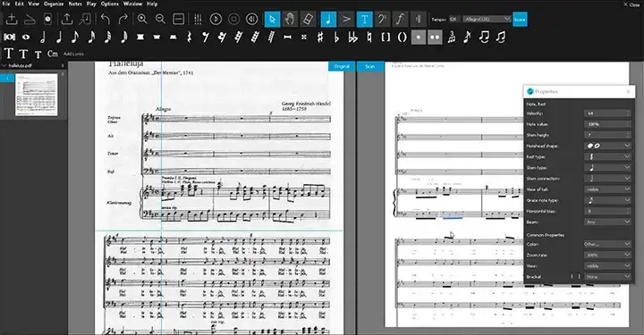Open the Color dropdown in Properties

pyautogui.click(x=607, y=244)
